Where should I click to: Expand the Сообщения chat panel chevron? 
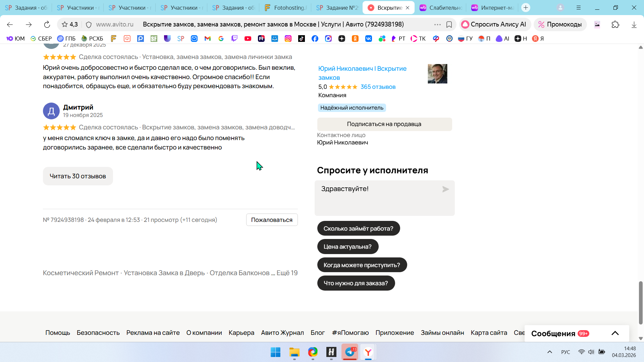(x=615, y=333)
